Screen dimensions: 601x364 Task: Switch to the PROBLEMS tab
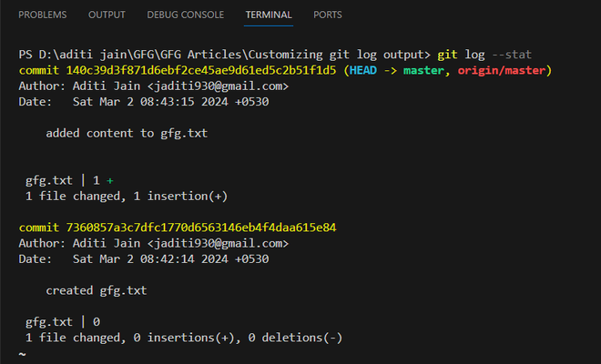tap(43, 15)
